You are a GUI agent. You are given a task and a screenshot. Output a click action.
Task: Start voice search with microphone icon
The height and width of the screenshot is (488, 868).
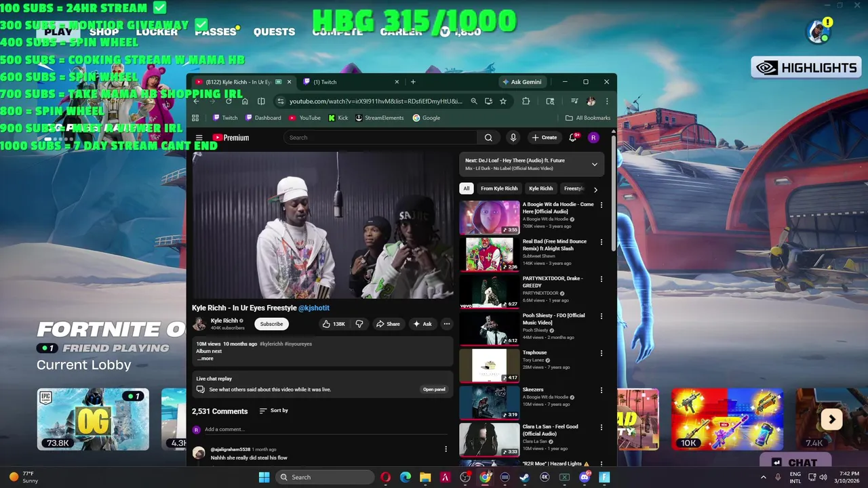[513, 138]
